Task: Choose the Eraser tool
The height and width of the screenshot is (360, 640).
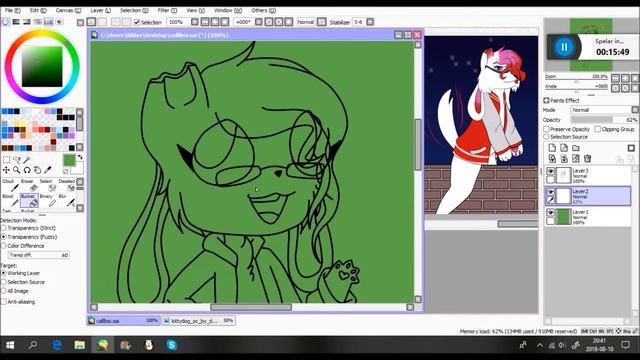Action: (29, 185)
